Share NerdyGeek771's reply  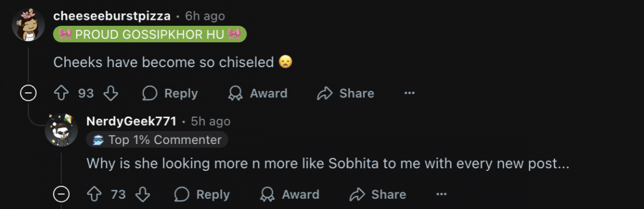pos(378,194)
